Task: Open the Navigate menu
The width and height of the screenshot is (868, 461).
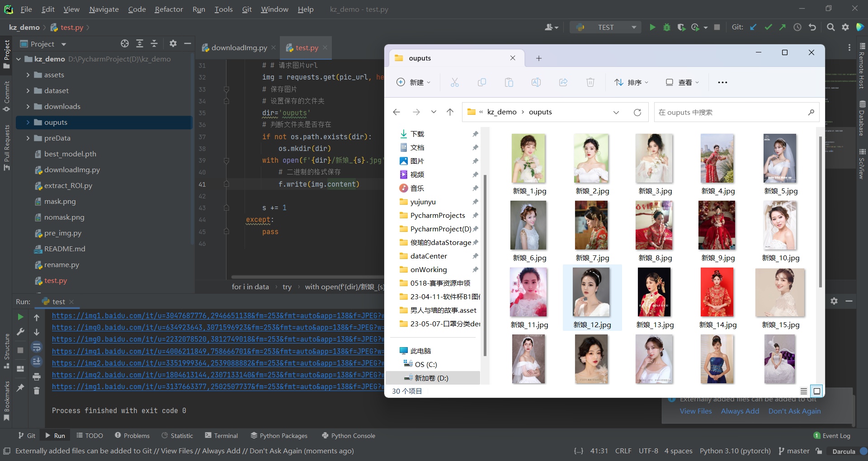Action: coord(104,9)
